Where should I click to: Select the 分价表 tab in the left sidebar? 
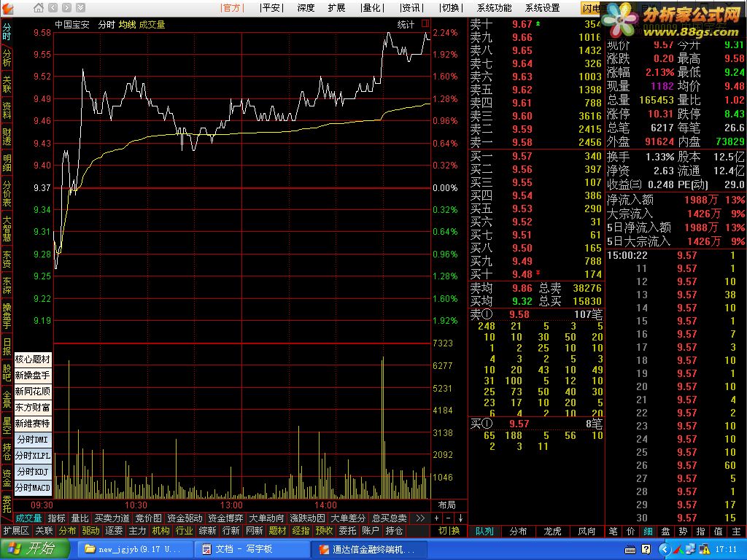click(7, 193)
